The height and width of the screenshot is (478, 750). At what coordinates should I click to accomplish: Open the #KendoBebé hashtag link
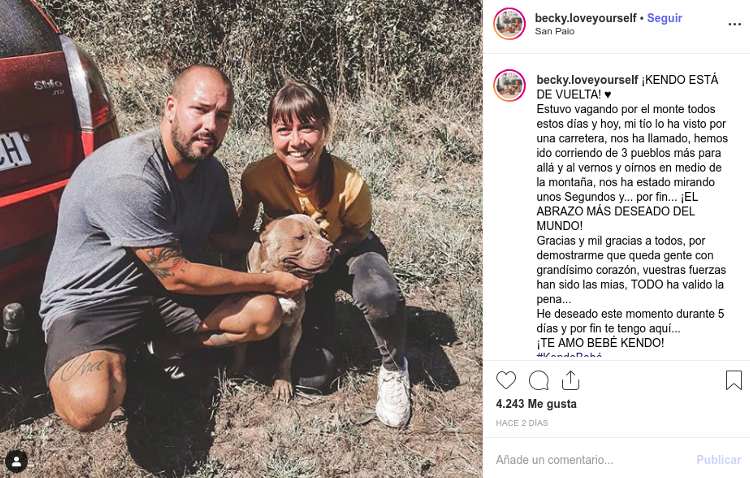(x=569, y=355)
